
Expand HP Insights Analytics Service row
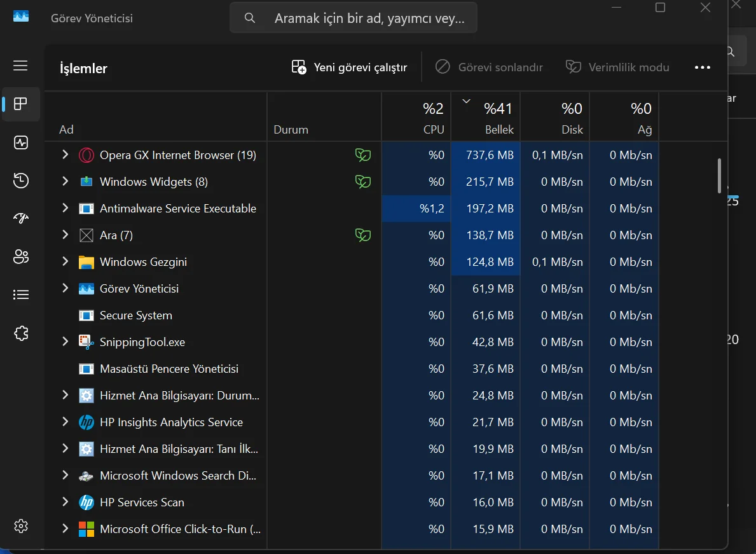65,422
